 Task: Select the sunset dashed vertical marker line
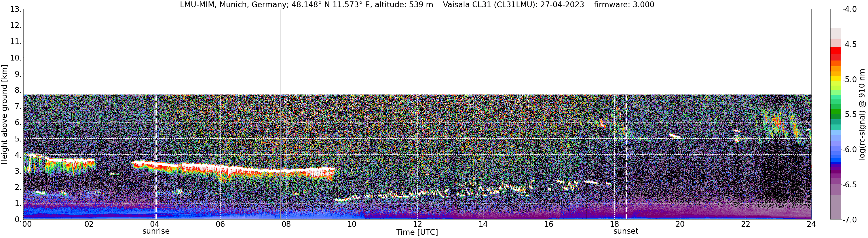click(x=626, y=157)
